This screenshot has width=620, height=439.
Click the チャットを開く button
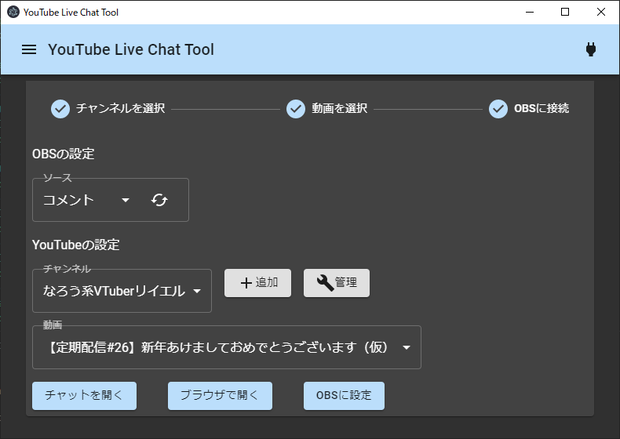click(84, 395)
